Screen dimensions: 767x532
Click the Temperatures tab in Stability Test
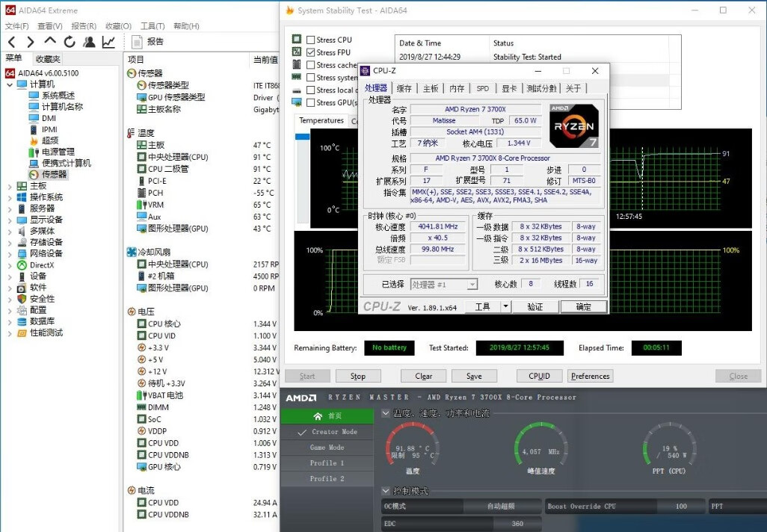tap(321, 120)
